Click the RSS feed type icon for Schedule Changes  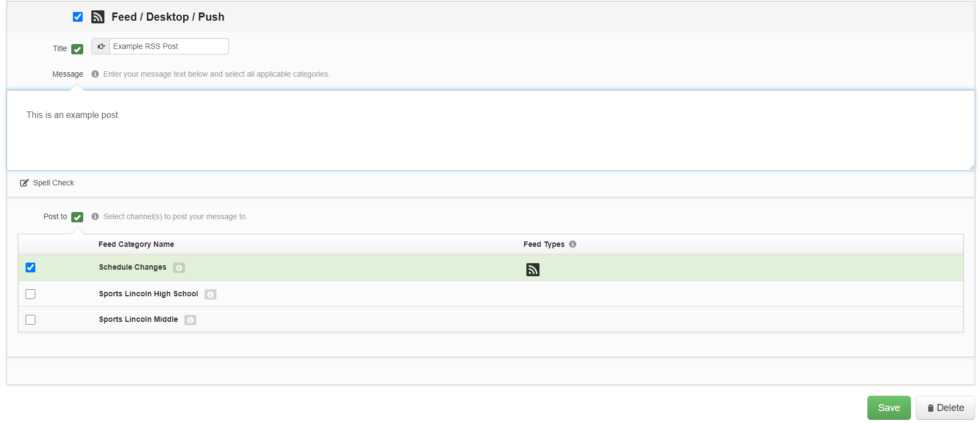[x=532, y=270]
